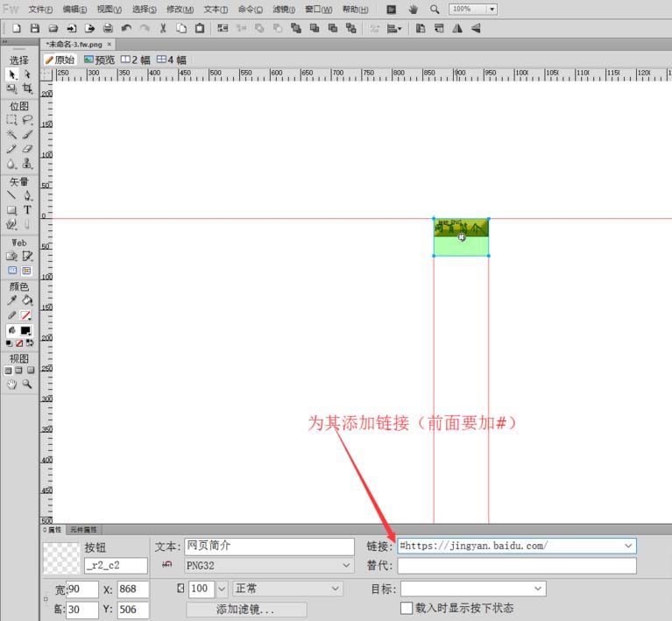Click the 添加滤镜... button
672x621 pixels.
(x=245, y=610)
